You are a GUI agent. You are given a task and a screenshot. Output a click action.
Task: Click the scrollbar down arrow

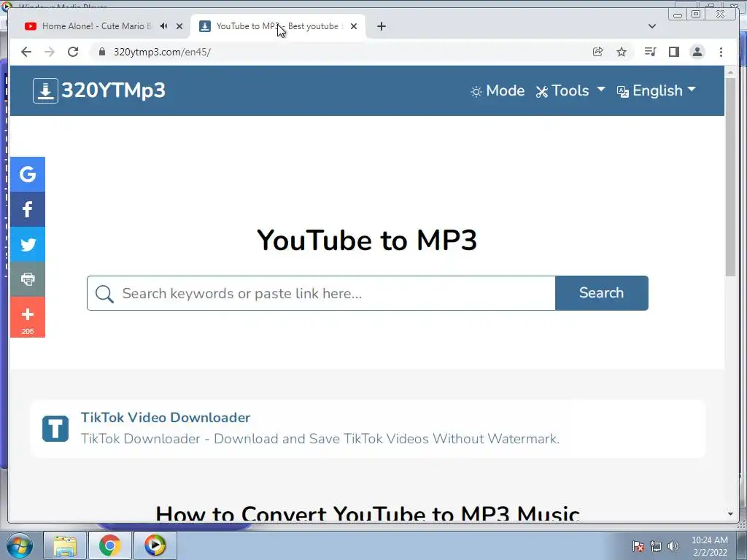[730, 514]
